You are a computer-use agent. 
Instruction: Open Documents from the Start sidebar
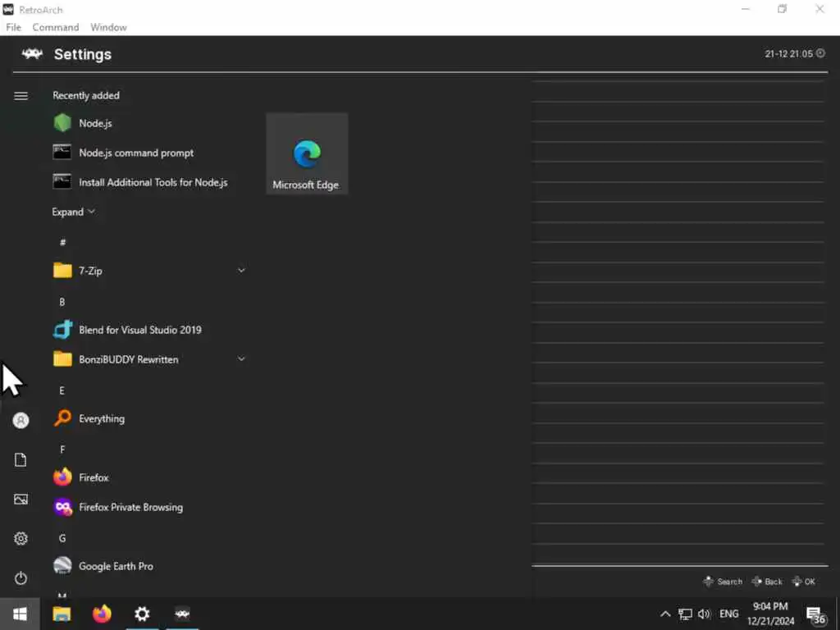pyautogui.click(x=21, y=459)
